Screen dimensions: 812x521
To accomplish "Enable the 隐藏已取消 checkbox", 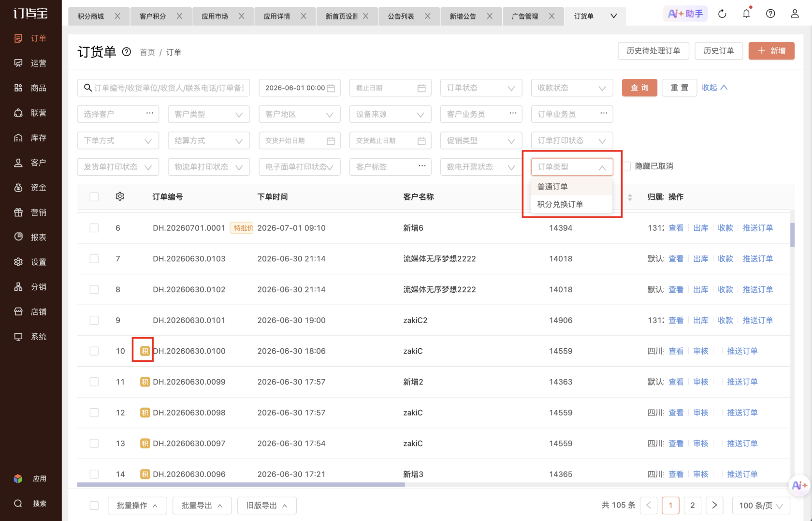I will (x=627, y=166).
